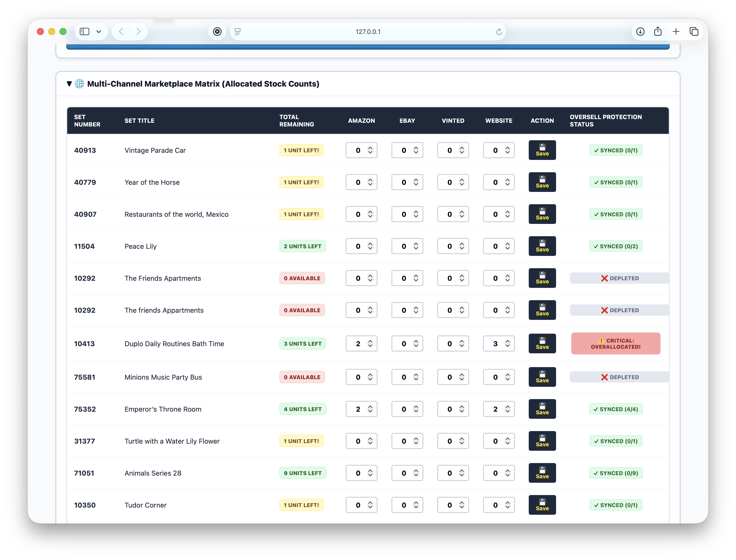Click the 127.0.0.1 address field
Screen dimensions: 736x560
pyautogui.click(x=368, y=32)
